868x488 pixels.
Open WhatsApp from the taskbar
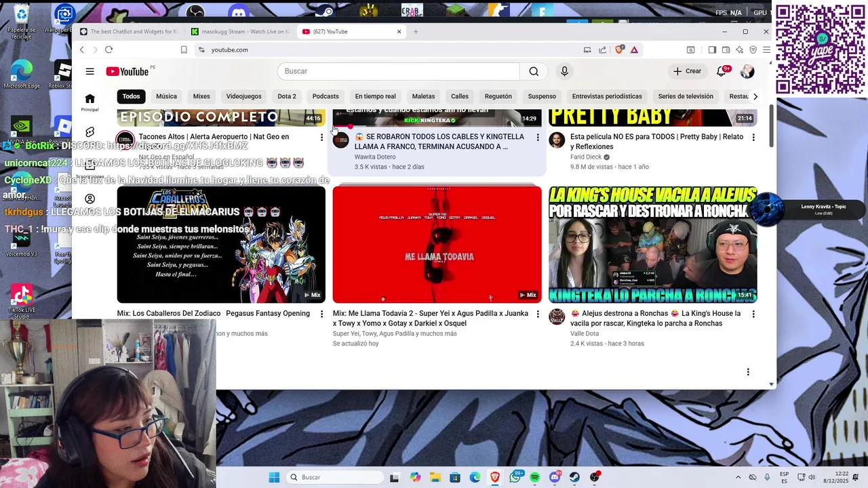click(x=515, y=477)
